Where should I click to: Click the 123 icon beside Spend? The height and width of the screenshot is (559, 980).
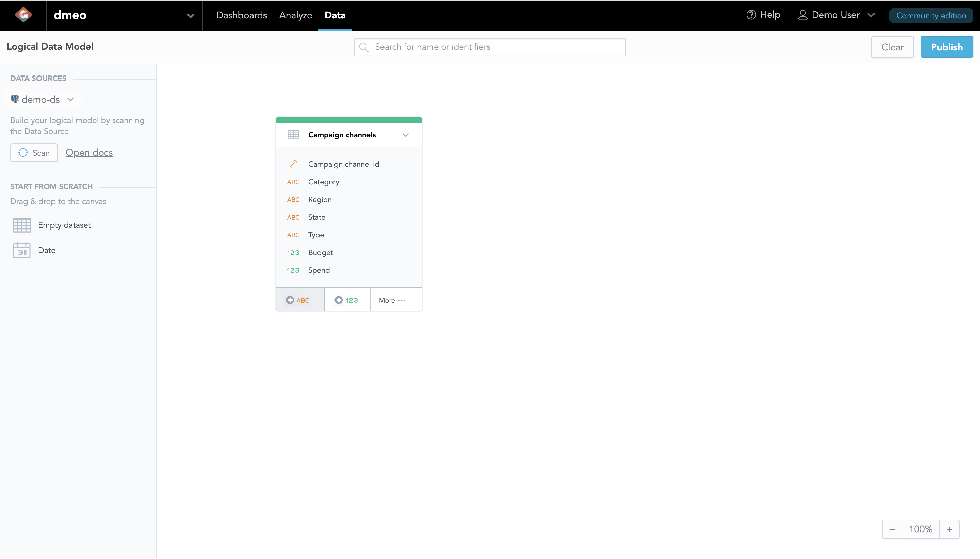coord(293,270)
